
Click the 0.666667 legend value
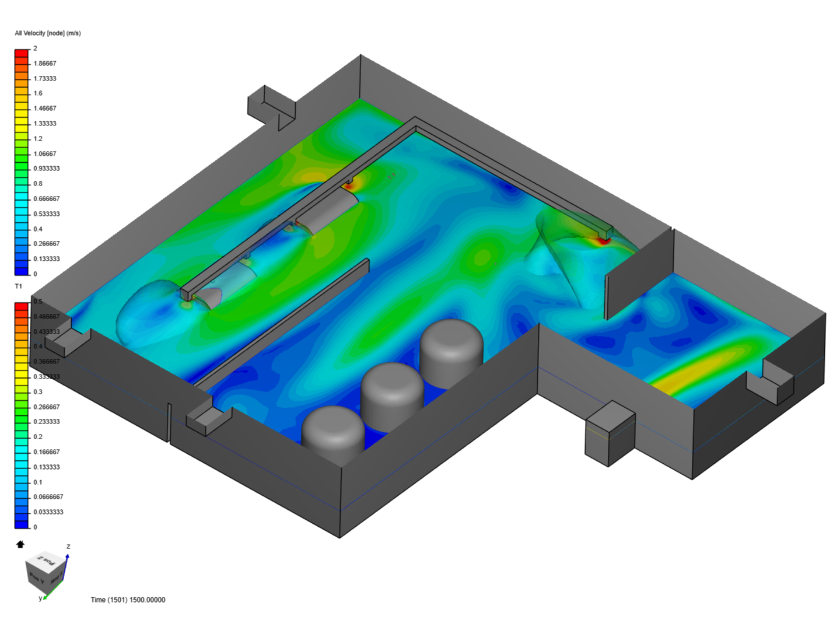pos(47,199)
